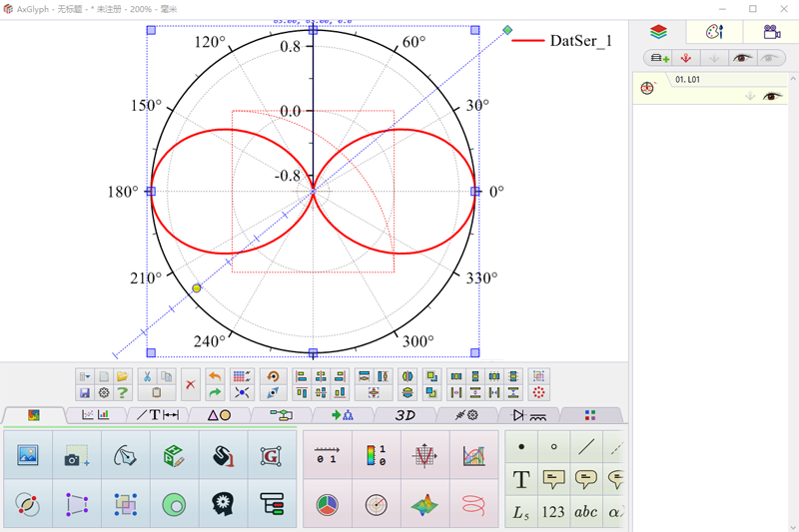Click the rotate object icon

(x=273, y=376)
